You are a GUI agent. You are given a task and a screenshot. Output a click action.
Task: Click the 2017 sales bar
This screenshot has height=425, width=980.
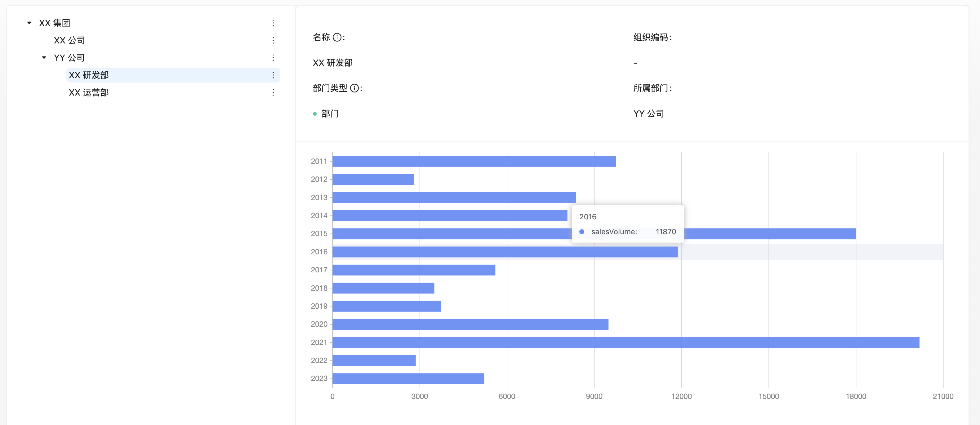413,270
